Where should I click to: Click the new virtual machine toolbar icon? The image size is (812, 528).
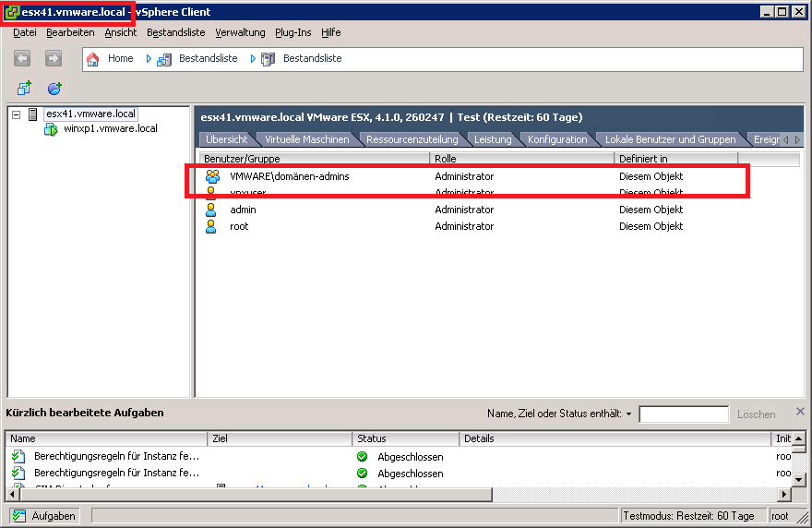24,89
